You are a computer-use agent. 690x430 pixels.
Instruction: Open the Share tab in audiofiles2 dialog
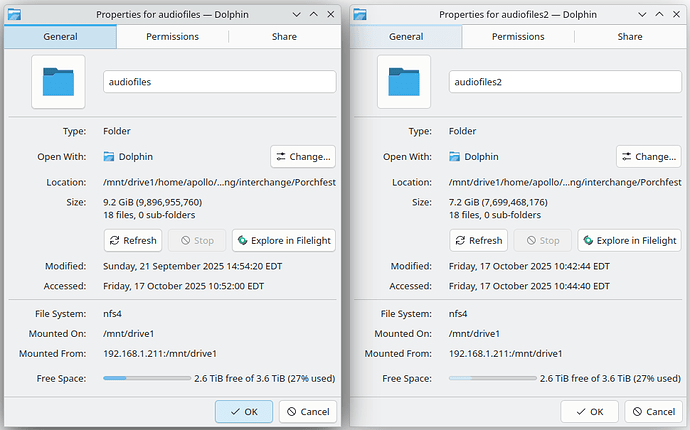pyautogui.click(x=629, y=36)
